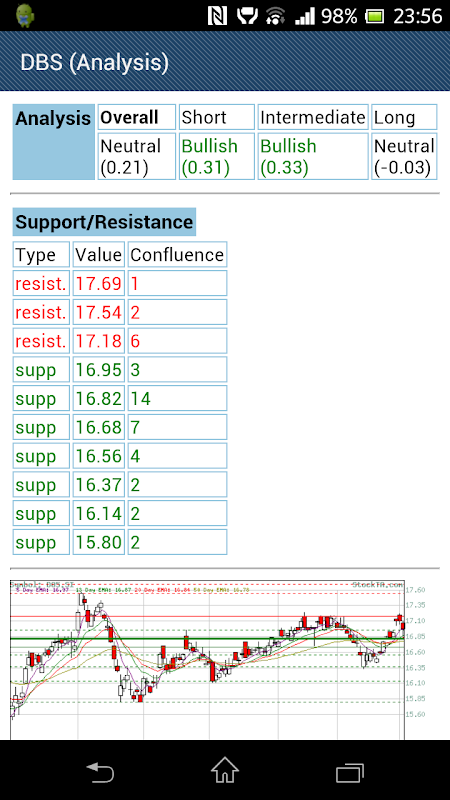Tap the 17.60 price label on the chart axis

click(416, 590)
